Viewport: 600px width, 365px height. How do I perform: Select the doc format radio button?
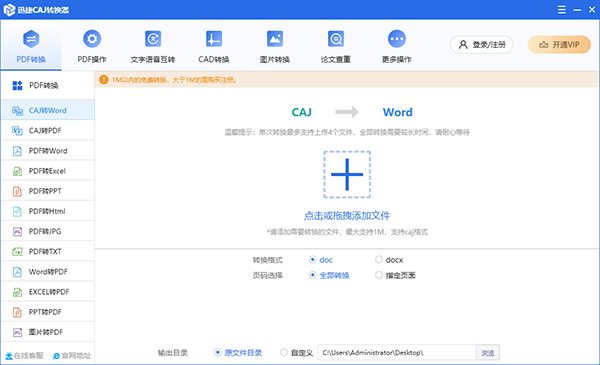click(313, 260)
